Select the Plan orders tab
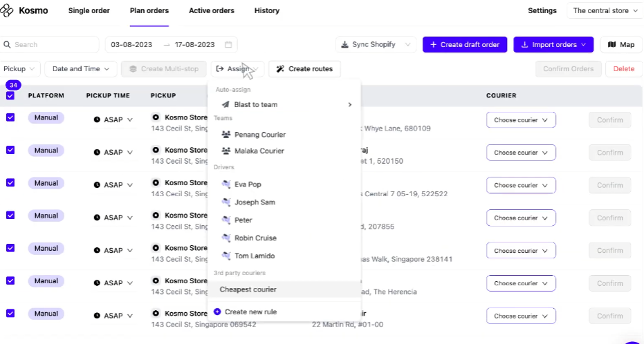Screen dimensions: 644x344 point(149,10)
